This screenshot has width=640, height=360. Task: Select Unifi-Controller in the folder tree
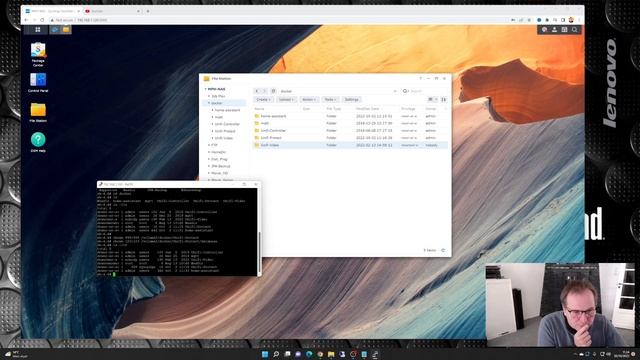(227, 124)
